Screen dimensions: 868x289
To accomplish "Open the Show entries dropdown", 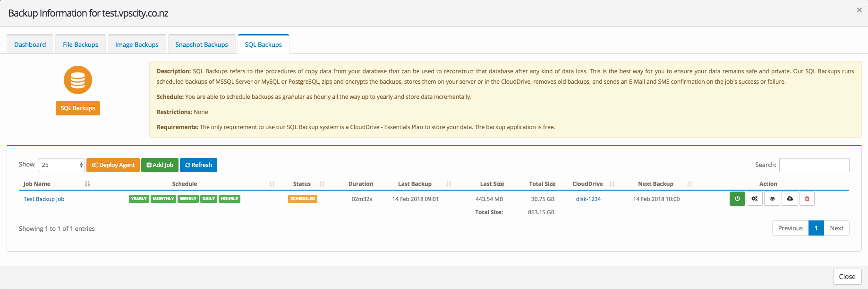I will pyautogui.click(x=61, y=165).
